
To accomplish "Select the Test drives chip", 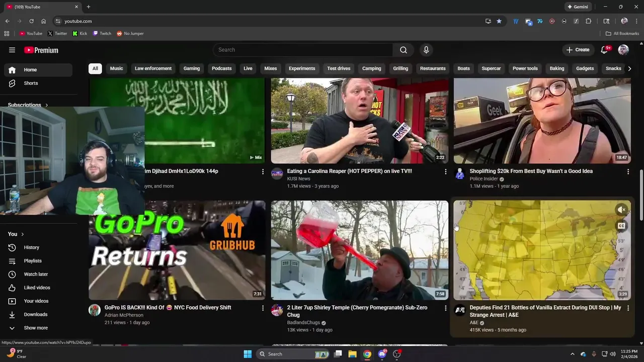I will tap(339, 68).
